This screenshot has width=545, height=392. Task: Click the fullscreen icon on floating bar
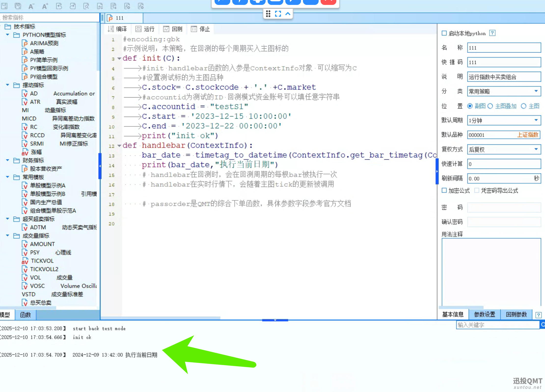278,14
